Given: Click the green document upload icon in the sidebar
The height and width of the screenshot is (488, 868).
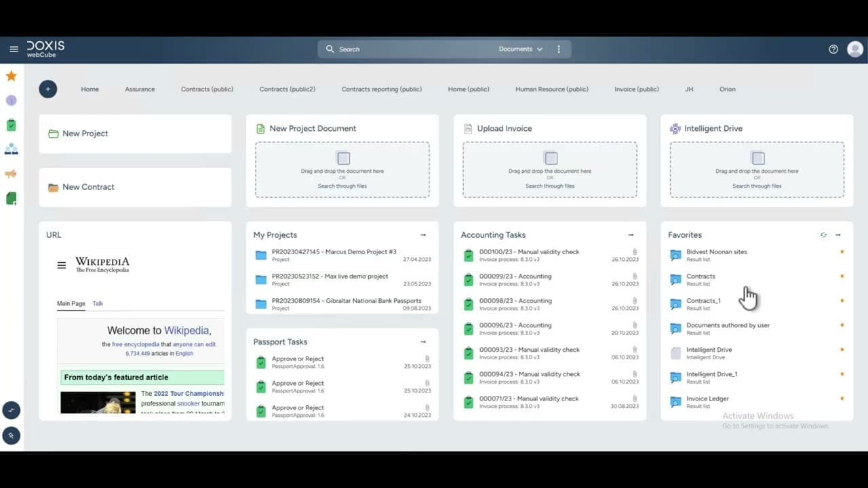Looking at the screenshot, I should 12,198.
